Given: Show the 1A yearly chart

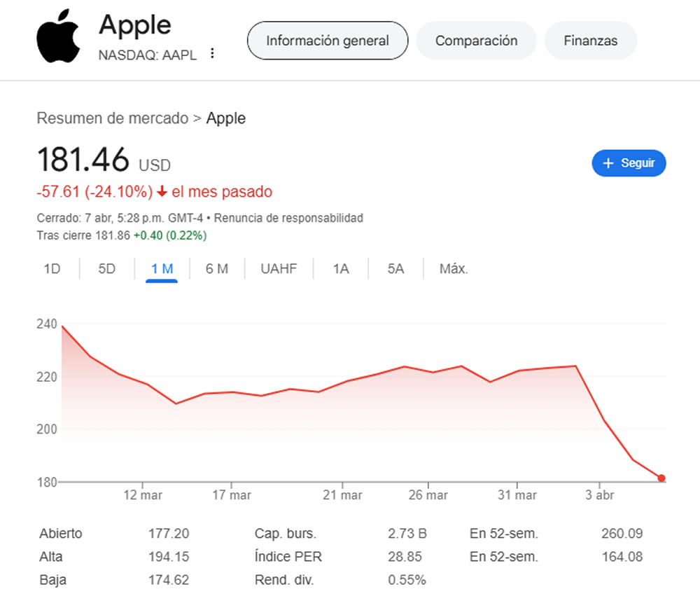Looking at the screenshot, I should (341, 269).
